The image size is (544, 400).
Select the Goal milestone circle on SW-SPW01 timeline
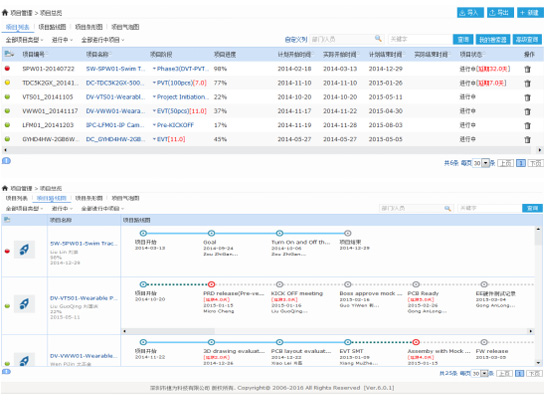click(x=211, y=233)
